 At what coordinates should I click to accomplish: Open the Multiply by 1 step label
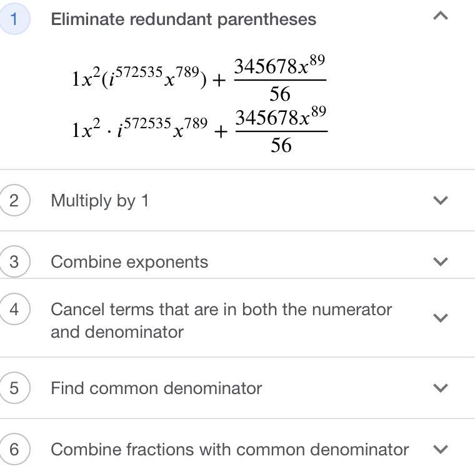[x=99, y=201]
